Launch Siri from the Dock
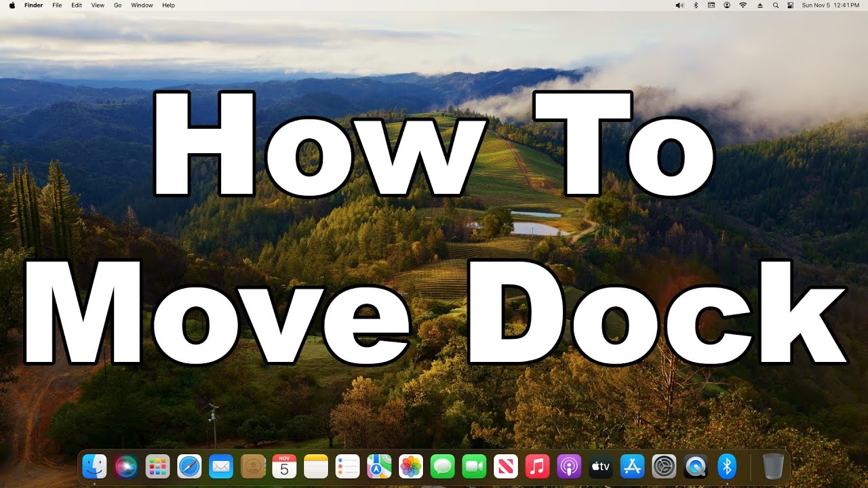The width and height of the screenshot is (868, 488). (126, 466)
